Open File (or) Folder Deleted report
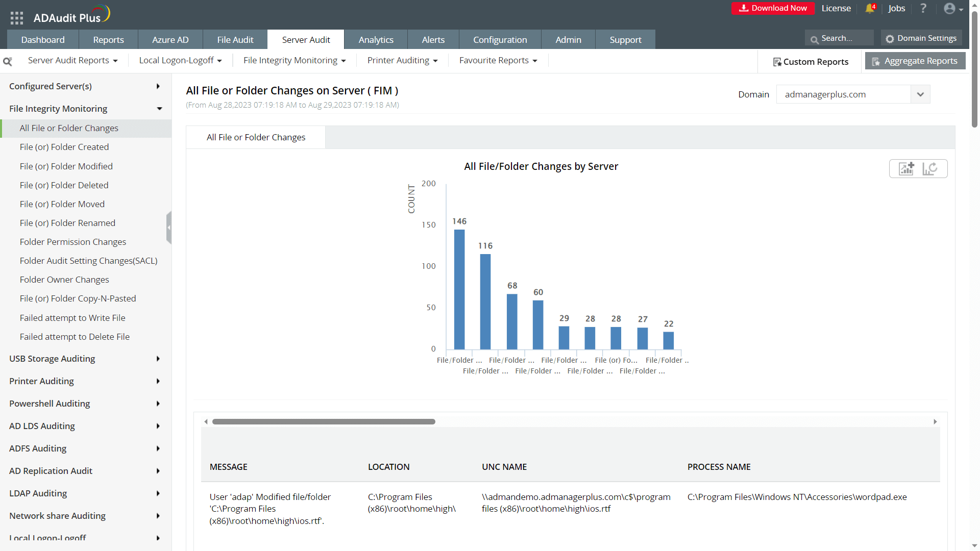The height and width of the screenshot is (551, 980). (64, 185)
